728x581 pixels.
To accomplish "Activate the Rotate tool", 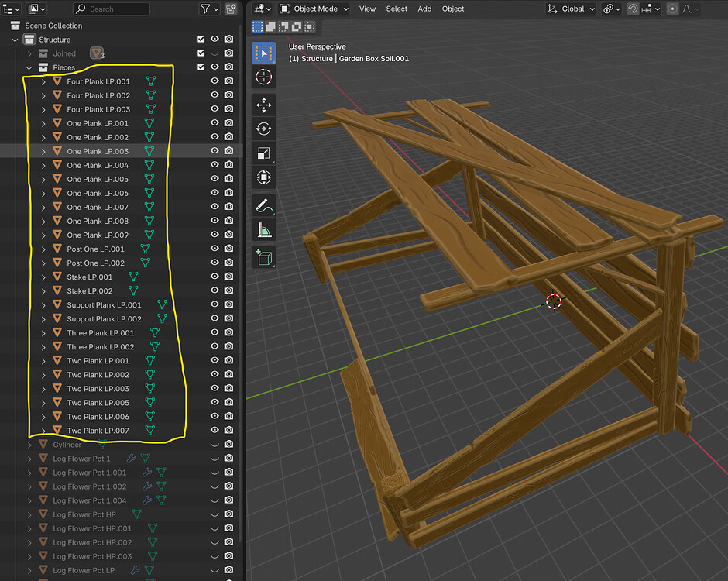I will (264, 129).
